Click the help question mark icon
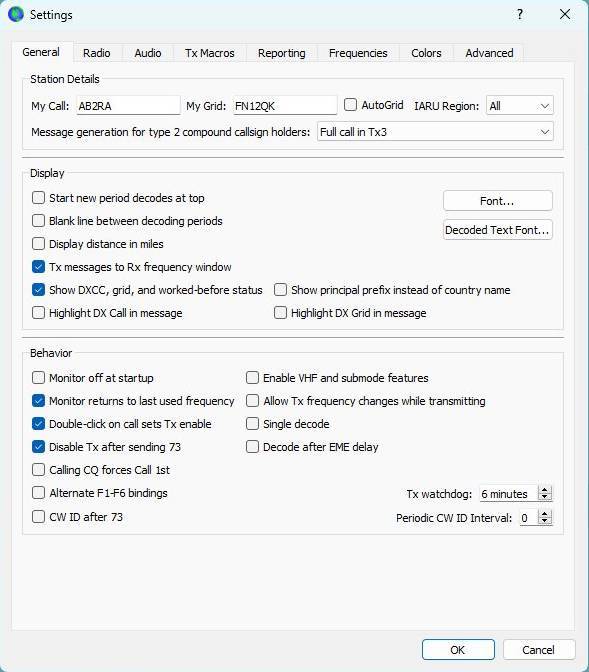589x672 pixels. point(520,15)
